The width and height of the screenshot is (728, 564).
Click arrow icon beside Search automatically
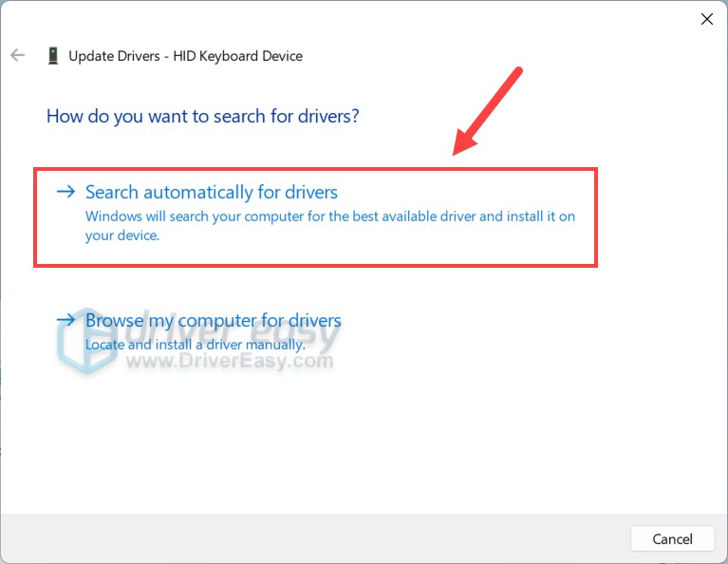65,192
